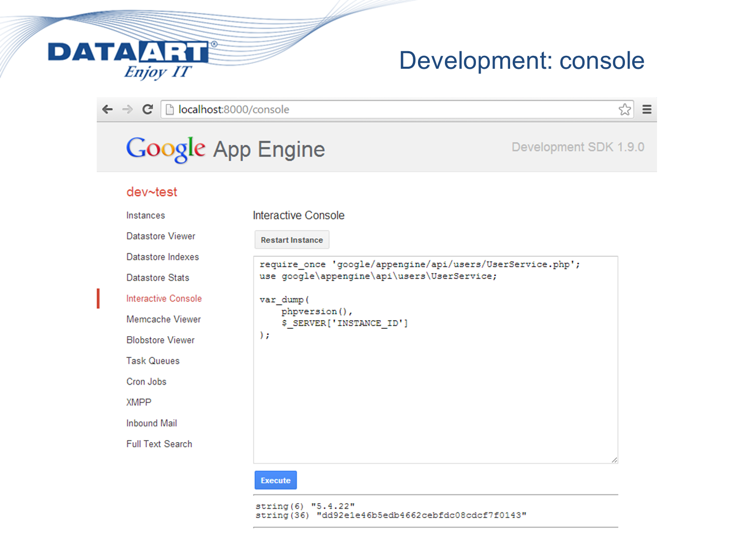Click the string(6) "5.4.22" output line
This screenshot has width=745, height=560.
pyautogui.click(x=305, y=506)
